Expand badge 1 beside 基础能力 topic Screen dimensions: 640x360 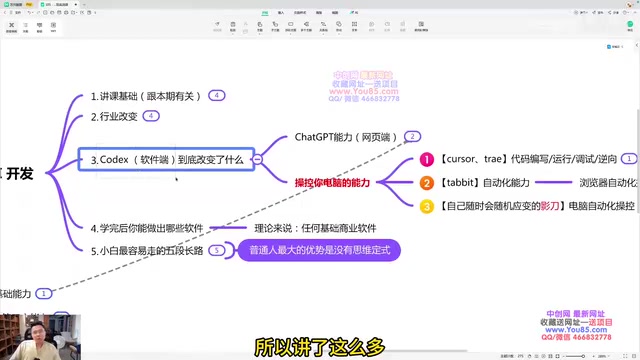(x=44, y=293)
